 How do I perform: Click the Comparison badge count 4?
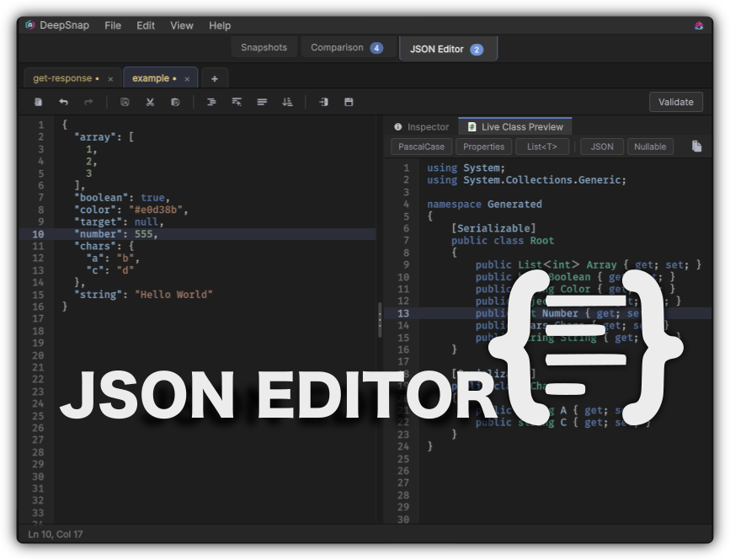point(376,48)
